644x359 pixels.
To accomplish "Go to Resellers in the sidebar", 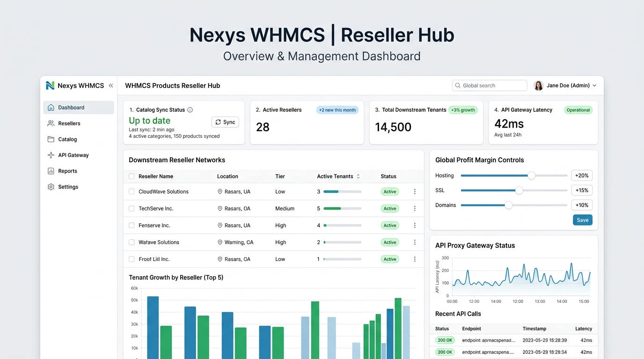I will (x=79, y=123).
